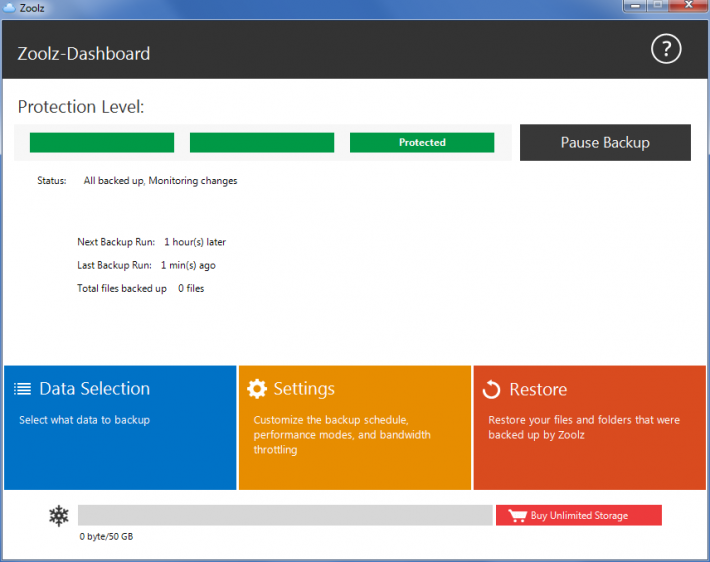Open help via the question mark icon

click(666, 49)
